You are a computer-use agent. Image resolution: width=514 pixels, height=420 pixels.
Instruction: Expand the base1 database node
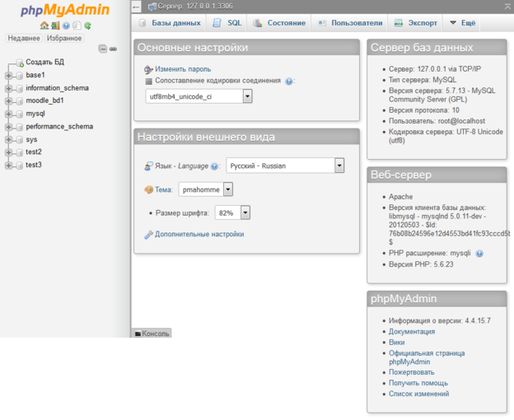coord(8,76)
